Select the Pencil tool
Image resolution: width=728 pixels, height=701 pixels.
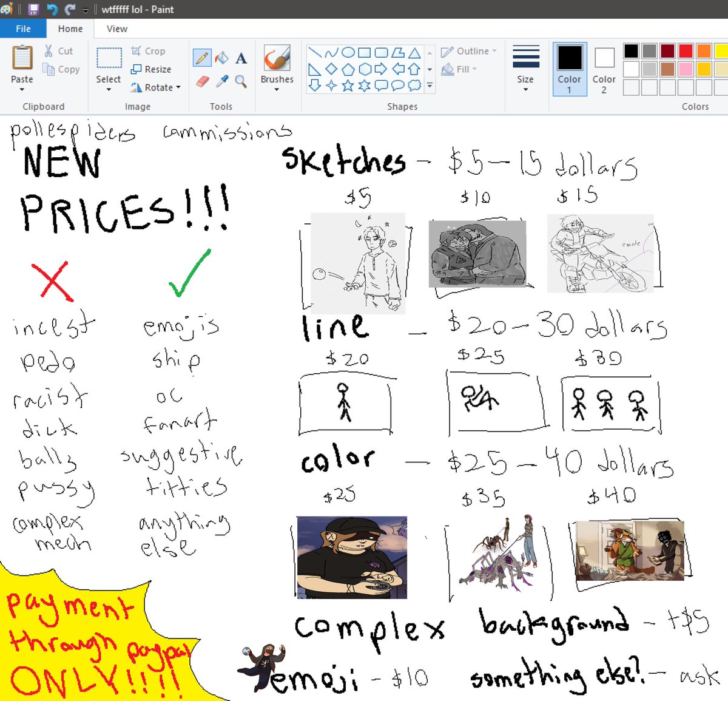(202, 58)
